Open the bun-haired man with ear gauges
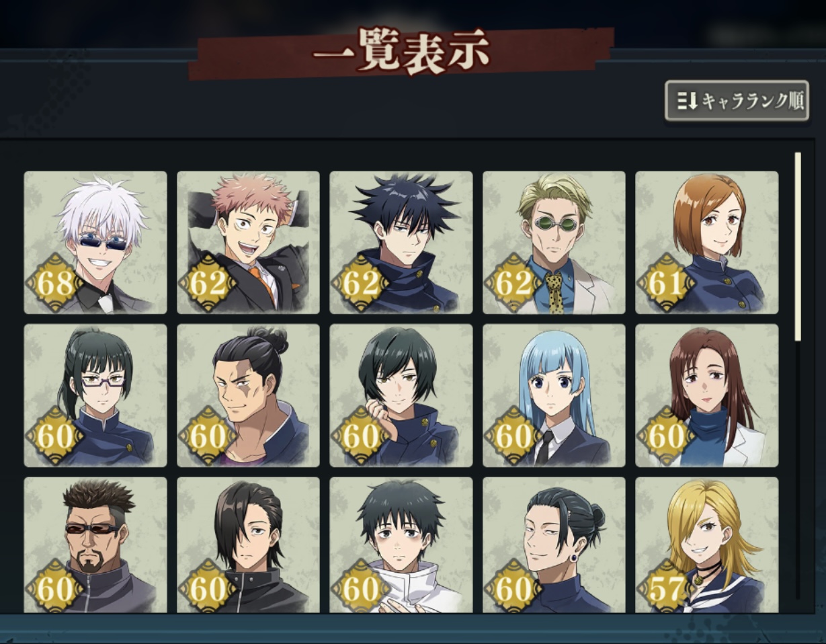 (x=554, y=545)
